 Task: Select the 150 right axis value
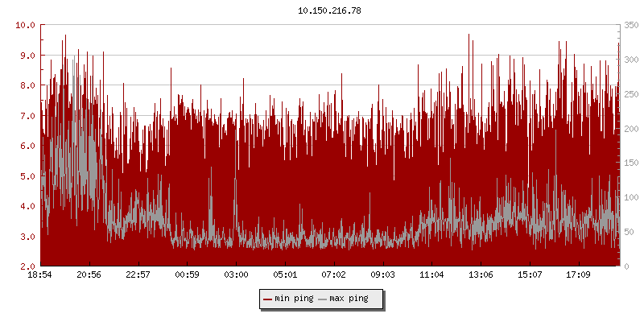tap(630, 163)
